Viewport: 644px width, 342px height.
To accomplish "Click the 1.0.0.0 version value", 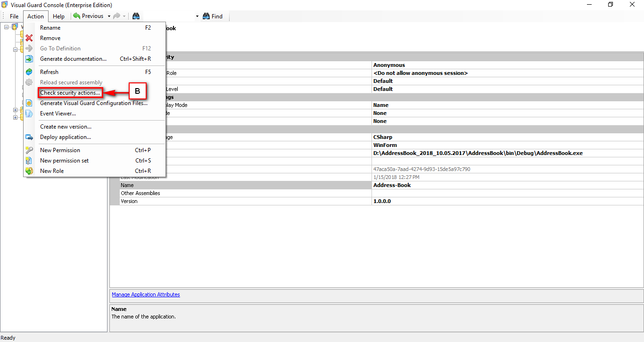I will coord(382,201).
